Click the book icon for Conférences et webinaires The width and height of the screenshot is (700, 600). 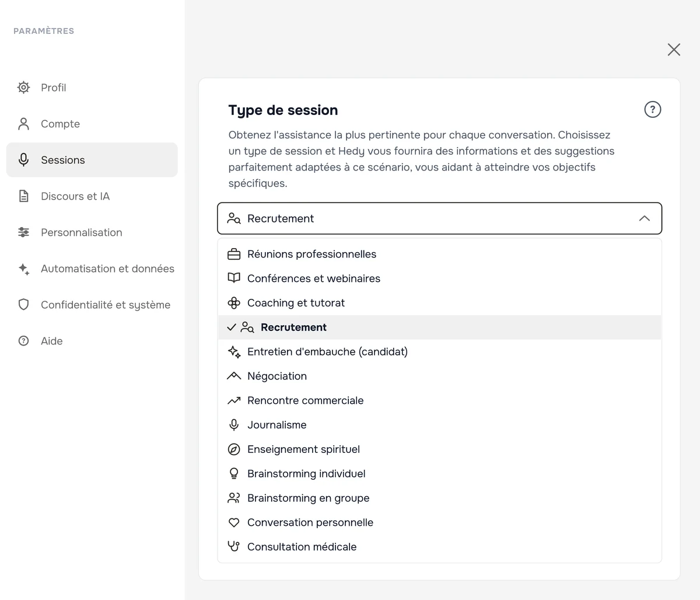click(234, 278)
